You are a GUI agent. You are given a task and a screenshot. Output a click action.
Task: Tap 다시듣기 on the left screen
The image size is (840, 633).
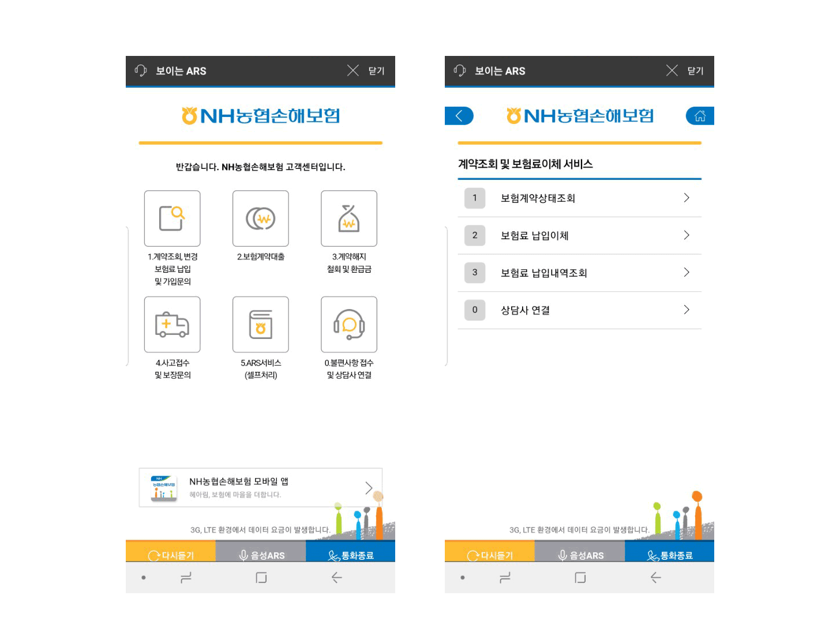tap(171, 552)
